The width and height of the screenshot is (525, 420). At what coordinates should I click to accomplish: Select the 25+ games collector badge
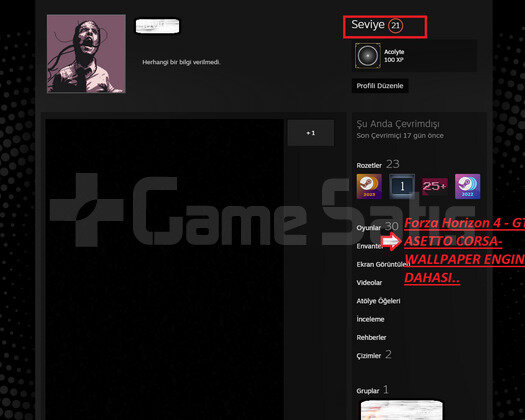click(435, 186)
